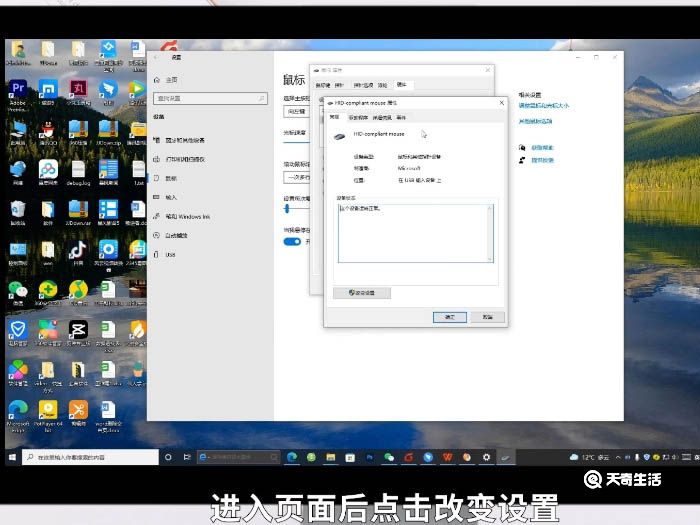Open the Recycle Bin desktop icon
The height and width of the screenshot is (525, 700).
(x=18, y=212)
